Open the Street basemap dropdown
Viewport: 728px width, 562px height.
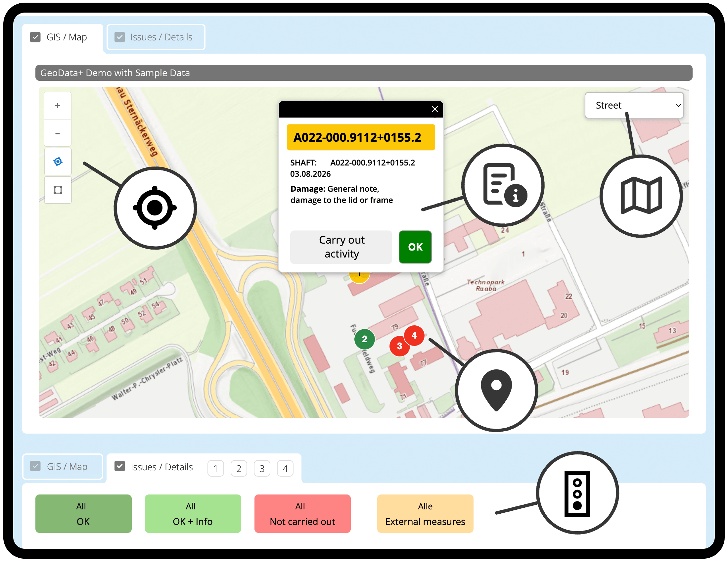point(634,105)
